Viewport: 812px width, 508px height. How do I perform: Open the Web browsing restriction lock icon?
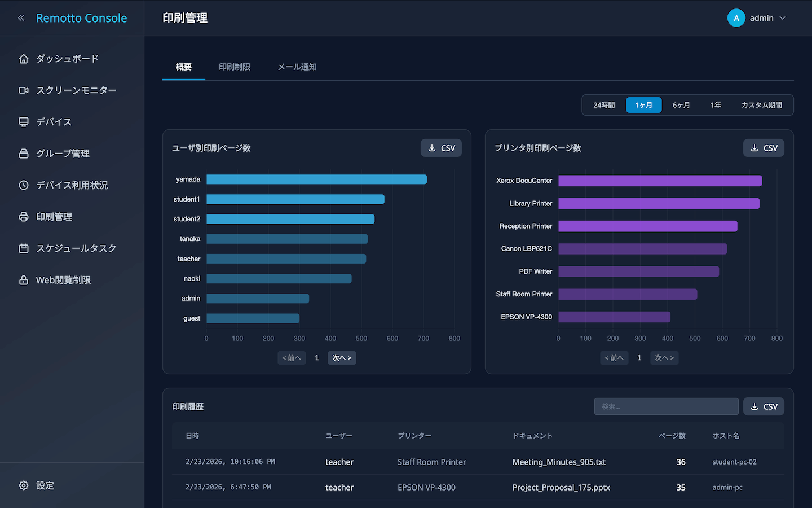pyautogui.click(x=24, y=280)
